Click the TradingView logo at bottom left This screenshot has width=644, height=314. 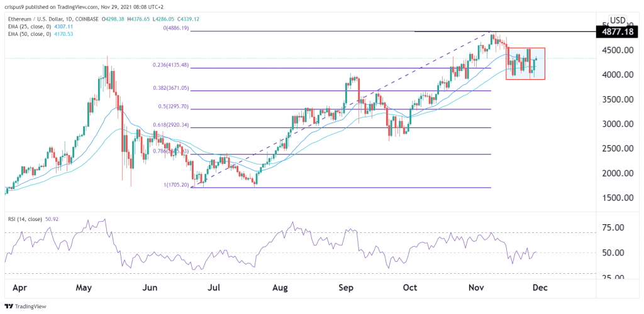(x=25, y=306)
